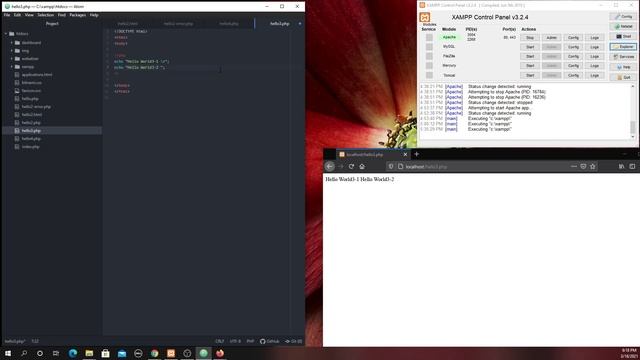Click the Firefox address bar URL
The width and height of the screenshot is (640, 360).
[427, 167]
